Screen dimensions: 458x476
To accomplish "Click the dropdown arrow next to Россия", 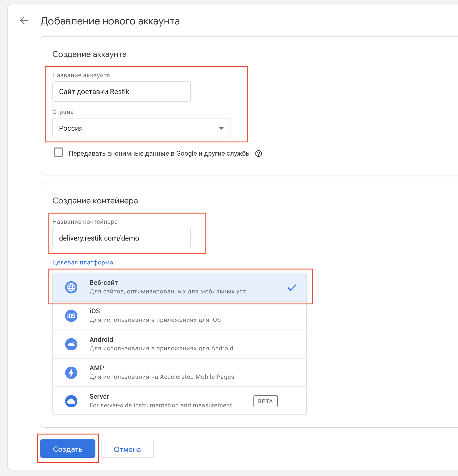I will (221, 128).
